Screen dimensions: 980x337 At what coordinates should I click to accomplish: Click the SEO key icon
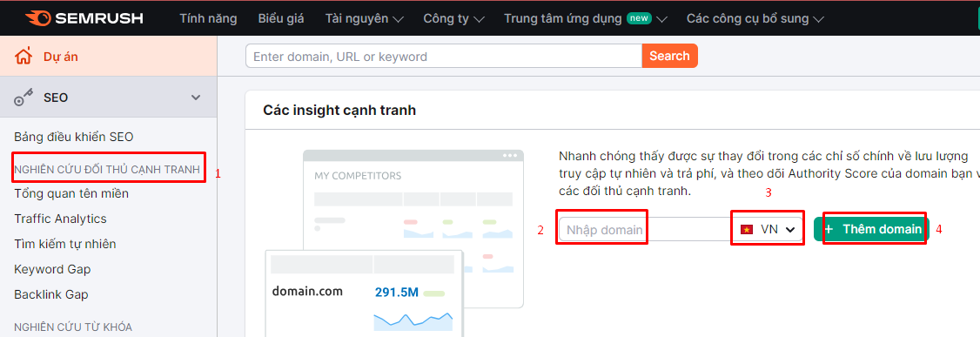point(23,98)
